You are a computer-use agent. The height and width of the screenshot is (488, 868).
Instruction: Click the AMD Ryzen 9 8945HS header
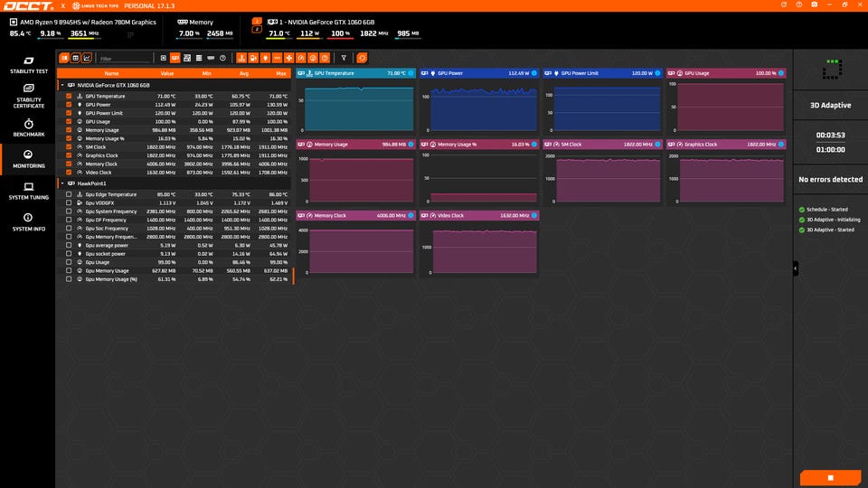tap(83, 22)
